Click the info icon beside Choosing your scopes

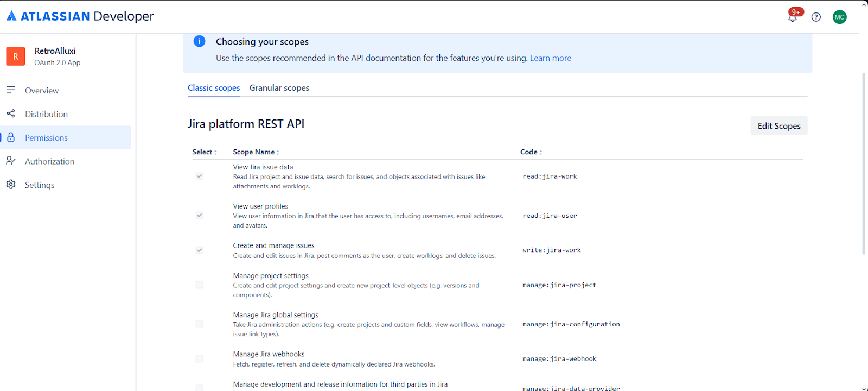coord(200,41)
